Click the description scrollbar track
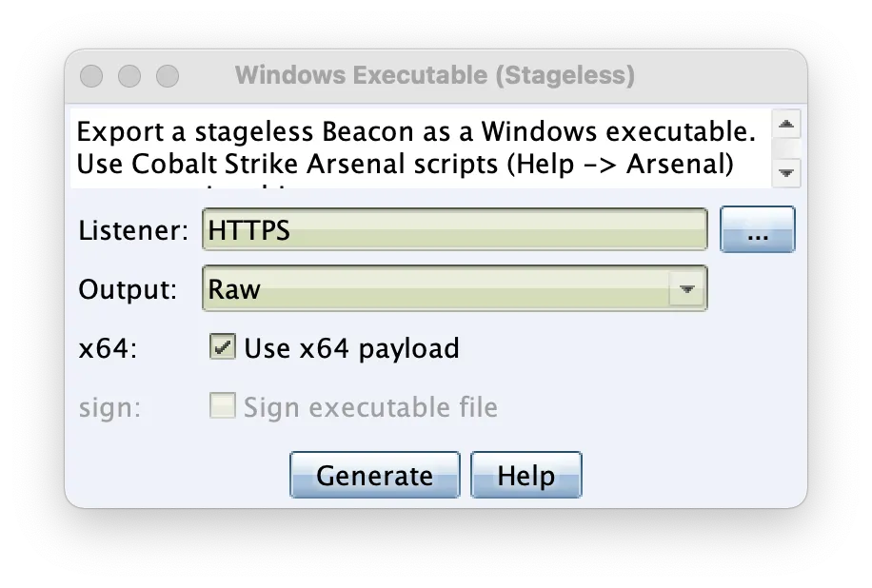The image size is (872, 588). pyautogui.click(x=787, y=148)
